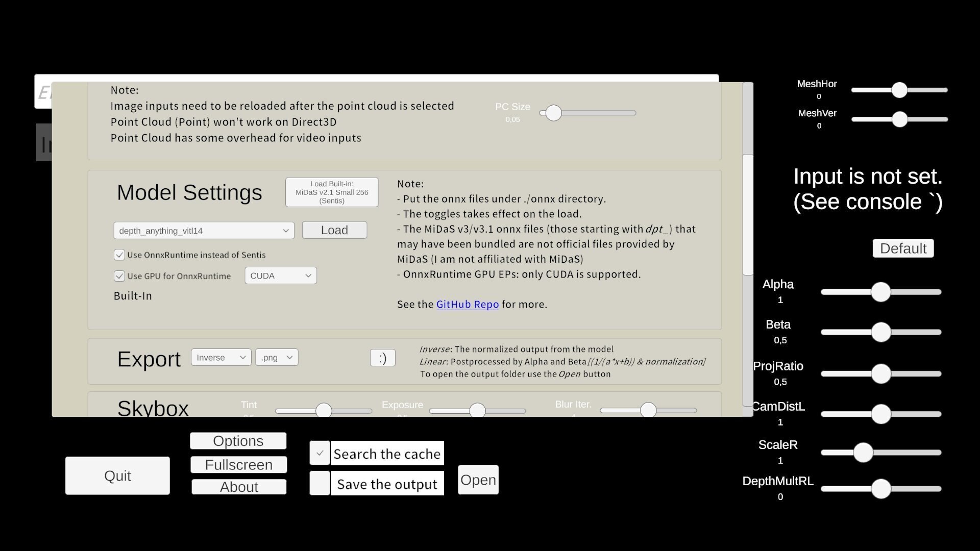Click the Blur Iter. slider handle

[x=648, y=410]
